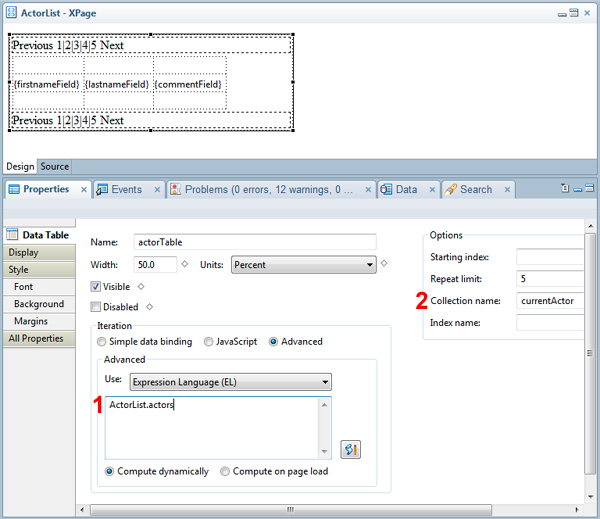Click the diamond icon next to Disabled
The width and height of the screenshot is (600, 519).
149,307
